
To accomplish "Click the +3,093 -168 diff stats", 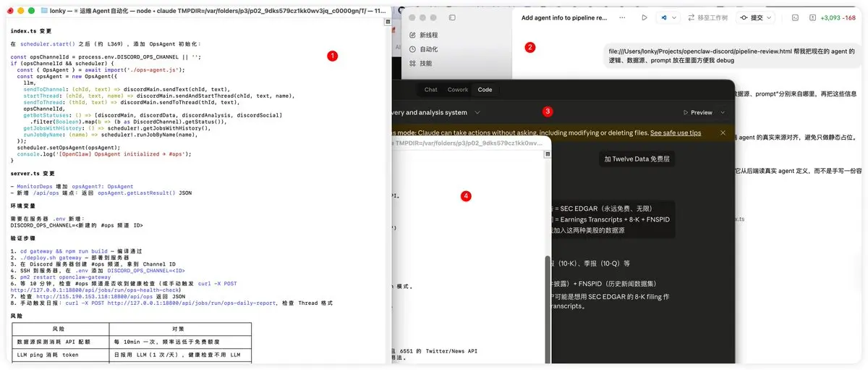I will point(839,17).
